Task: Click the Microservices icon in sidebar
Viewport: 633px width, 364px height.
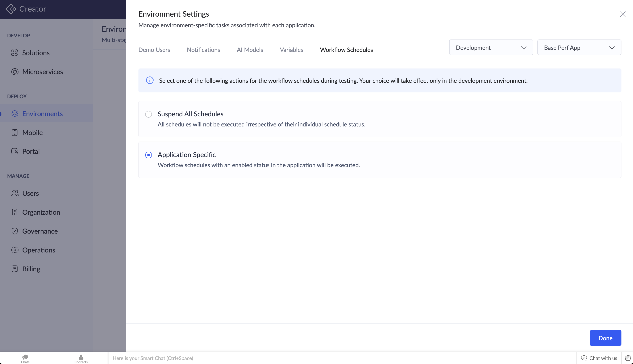Action: 15,72
